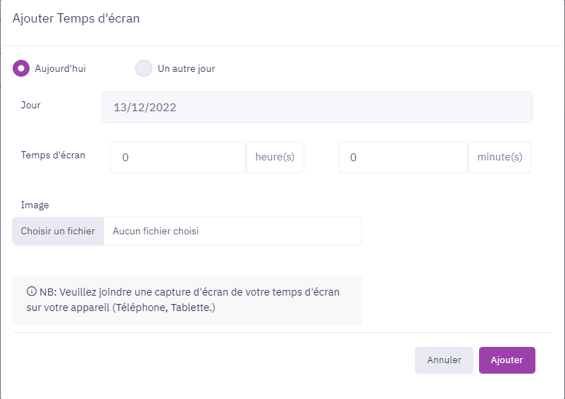Confirm with the purple Ajouter button
The image size is (565, 399).
pyautogui.click(x=507, y=360)
